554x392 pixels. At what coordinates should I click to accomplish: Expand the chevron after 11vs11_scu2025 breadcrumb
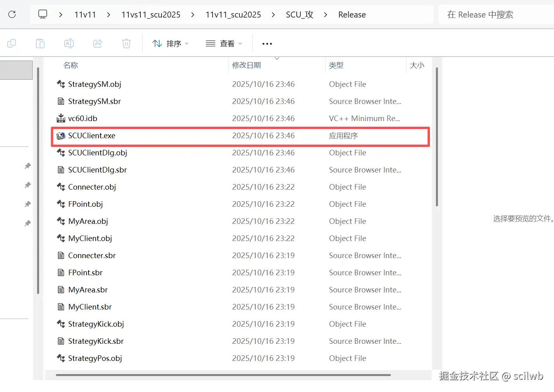click(193, 15)
